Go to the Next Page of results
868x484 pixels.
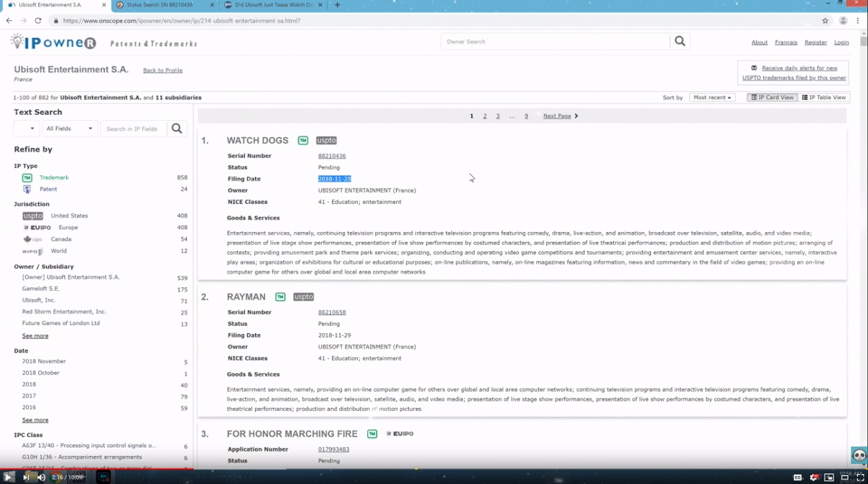click(560, 116)
